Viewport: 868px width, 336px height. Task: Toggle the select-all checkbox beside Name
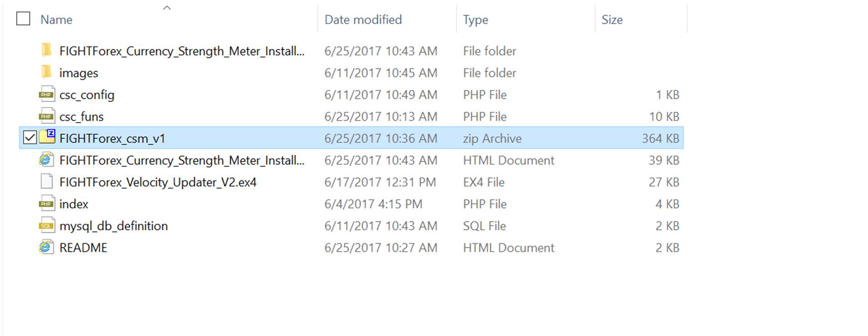[23, 19]
